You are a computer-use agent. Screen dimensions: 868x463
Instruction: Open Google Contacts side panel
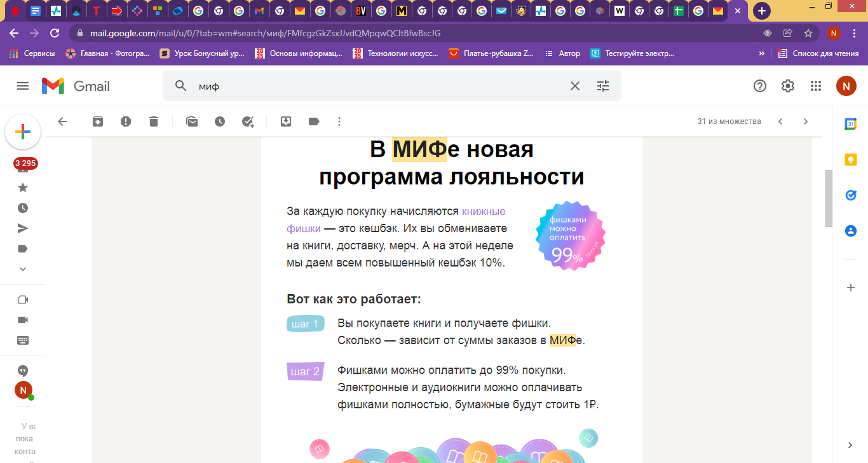[x=850, y=231]
